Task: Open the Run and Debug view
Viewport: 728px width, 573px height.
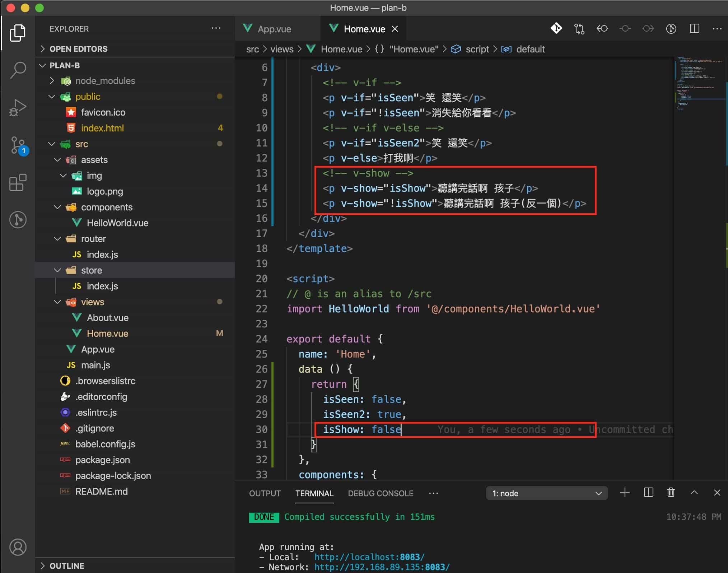Action: click(x=18, y=108)
